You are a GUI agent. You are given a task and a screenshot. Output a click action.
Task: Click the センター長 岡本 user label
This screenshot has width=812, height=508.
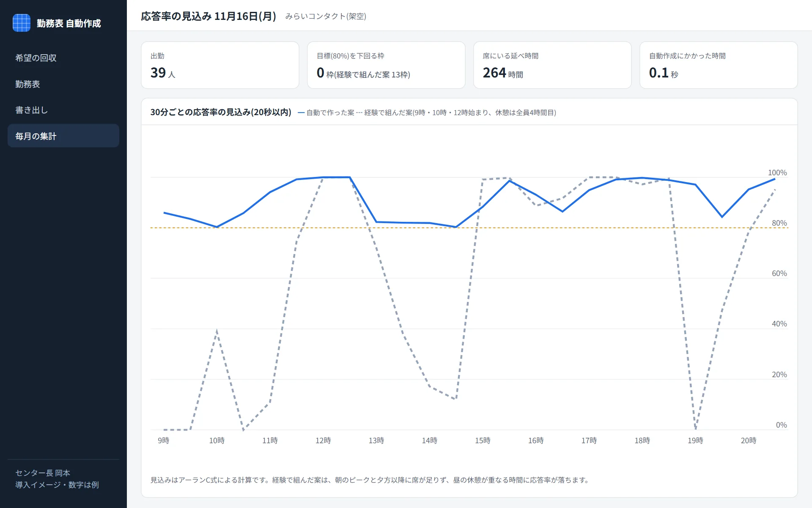[43, 473]
